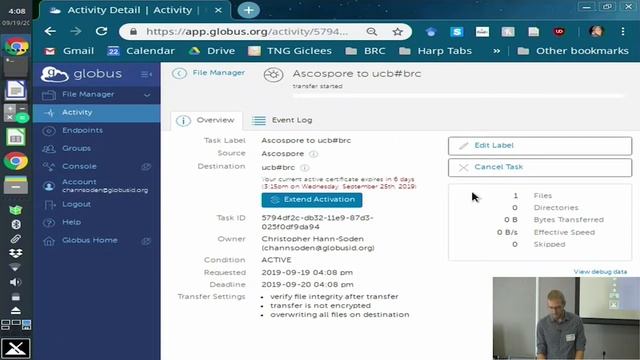Click the Edit Label button
Screen dimensions: 640x360
click(x=540, y=146)
